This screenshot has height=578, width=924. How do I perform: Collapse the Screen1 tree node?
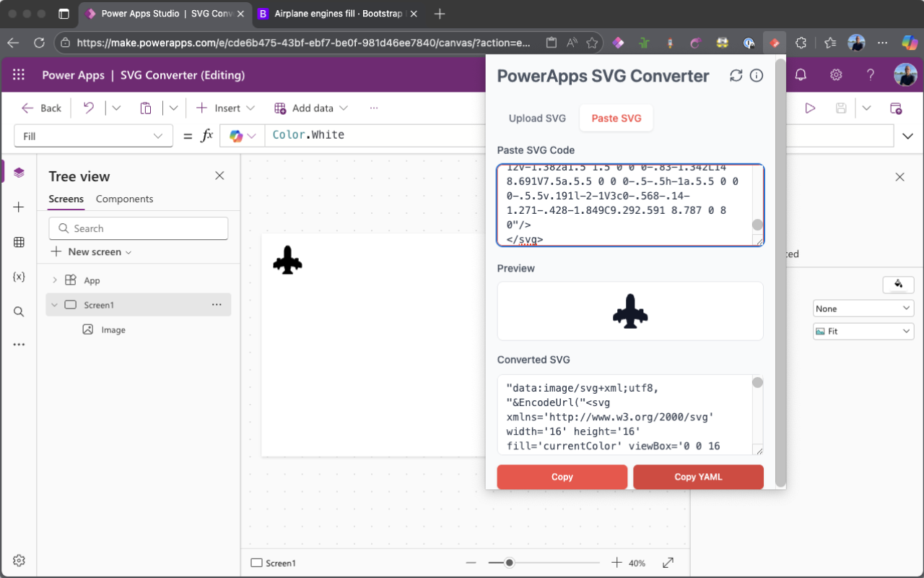coord(55,305)
